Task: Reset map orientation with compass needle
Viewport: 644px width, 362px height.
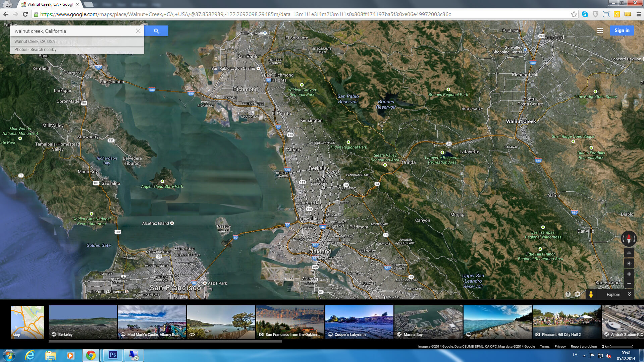Action: point(629,239)
